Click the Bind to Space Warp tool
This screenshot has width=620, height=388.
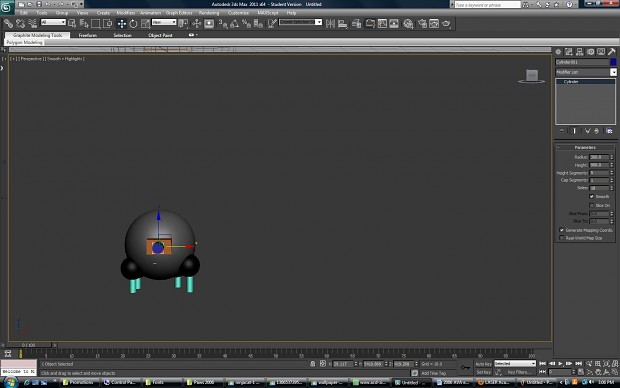pyautogui.click(x=32, y=24)
